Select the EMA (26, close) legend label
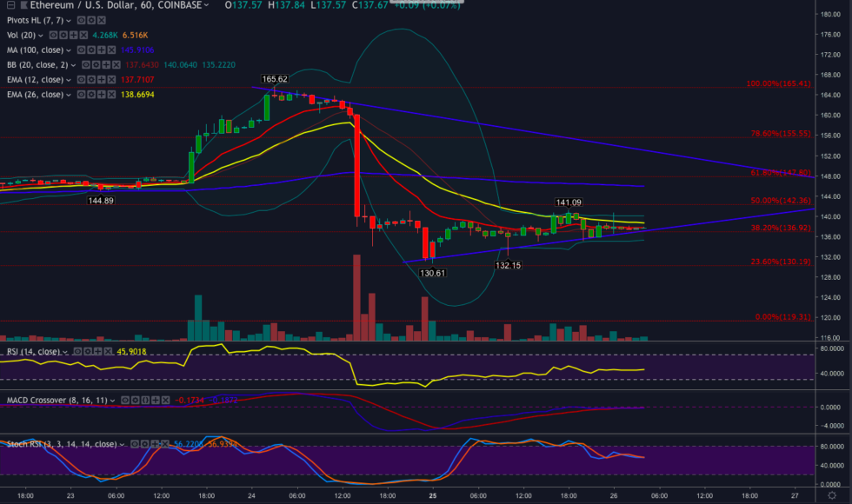 pos(35,93)
